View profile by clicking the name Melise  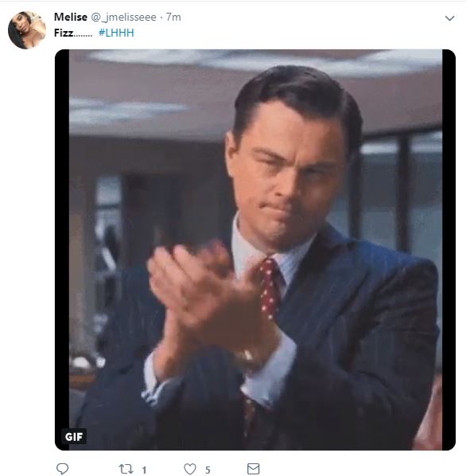(x=71, y=17)
